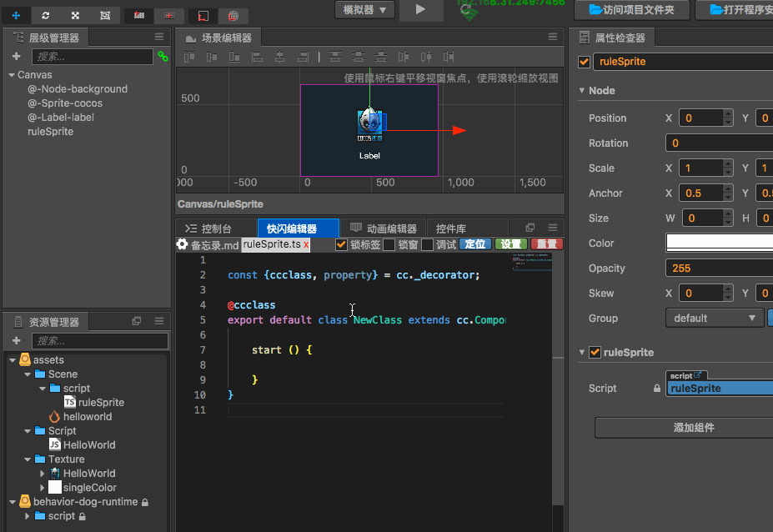Open the node Color swatch
Screen dimensions: 773x532
pyautogui.click(x=718, y=243)
